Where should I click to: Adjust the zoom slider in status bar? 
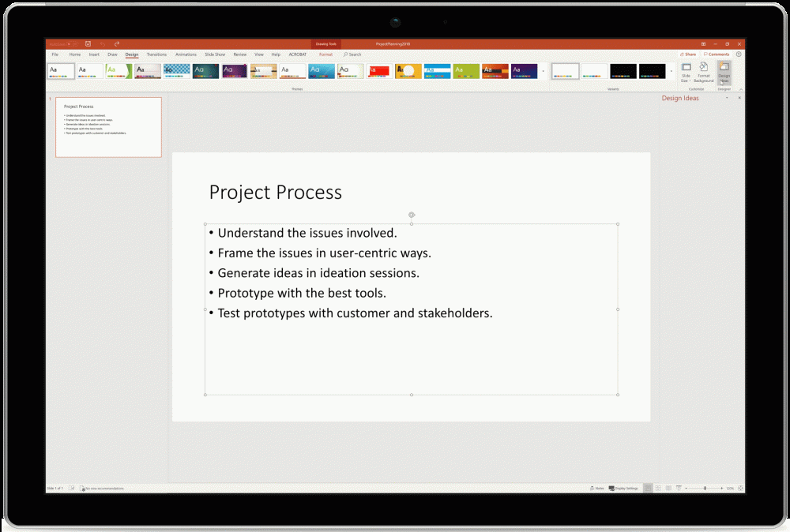[703, 489]
